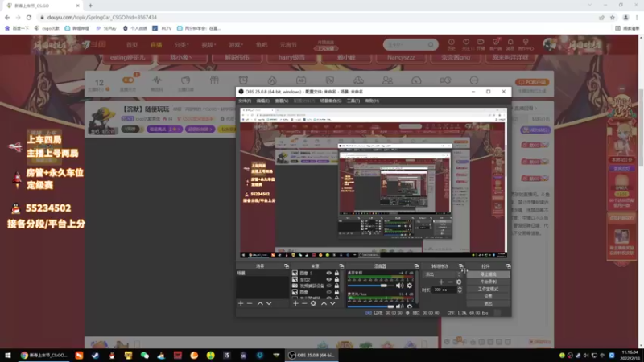Open OBS Help menu
Image resolution: width=644 pixels, height=362 pixels.
coord(372,101)
